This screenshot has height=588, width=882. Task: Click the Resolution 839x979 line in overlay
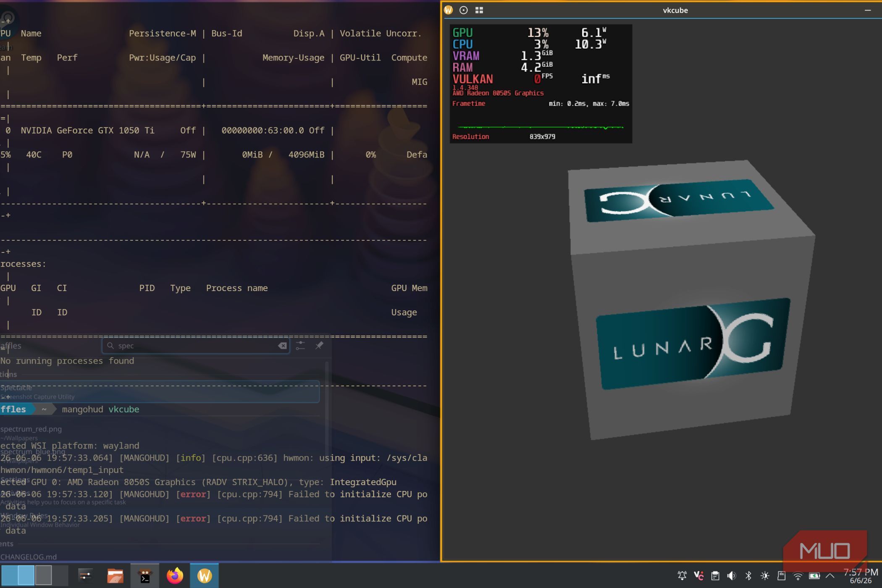(x=504, y=136)
